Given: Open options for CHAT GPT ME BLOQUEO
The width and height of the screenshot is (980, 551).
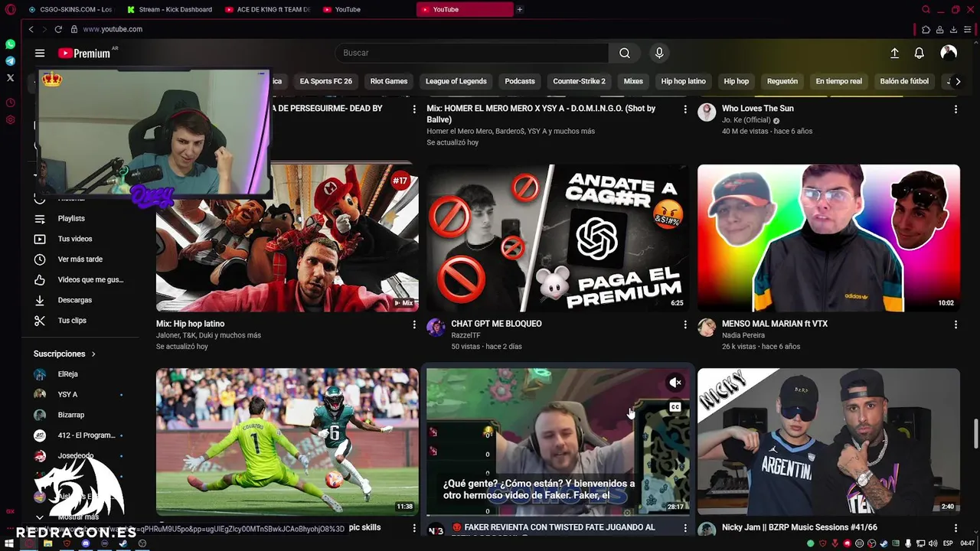Looking at the screenshot, I should pos(685,324).
